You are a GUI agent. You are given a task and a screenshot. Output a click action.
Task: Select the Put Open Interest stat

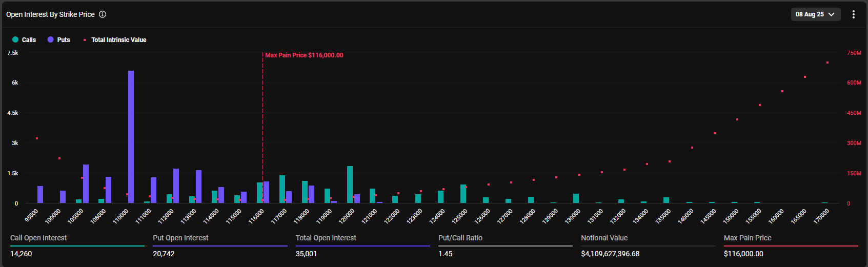point(180,238)
